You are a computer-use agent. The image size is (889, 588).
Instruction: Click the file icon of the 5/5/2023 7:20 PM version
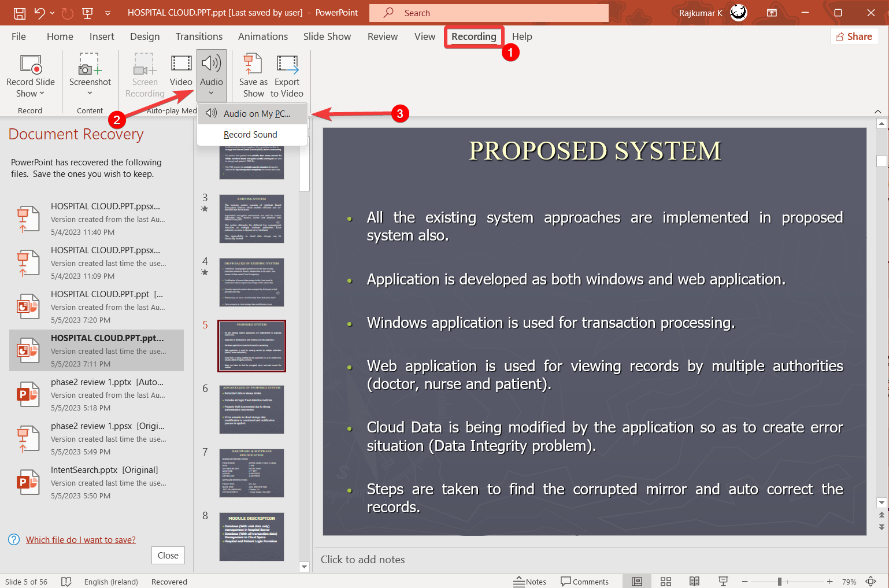coord(28,306)
